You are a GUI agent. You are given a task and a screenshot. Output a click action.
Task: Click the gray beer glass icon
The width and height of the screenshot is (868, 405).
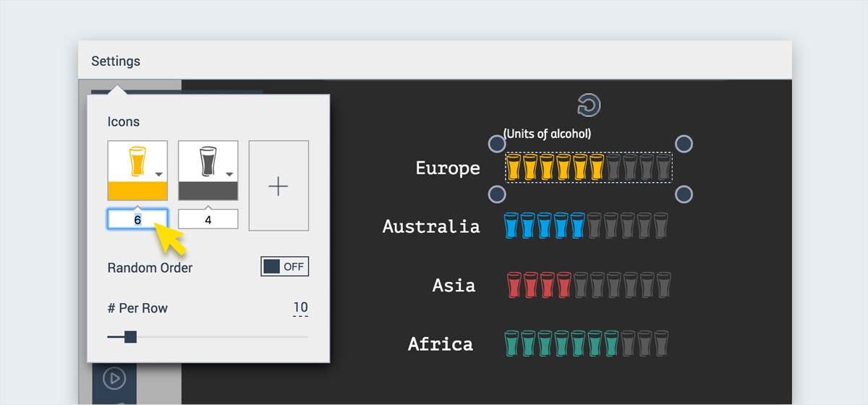click(206, 161)
